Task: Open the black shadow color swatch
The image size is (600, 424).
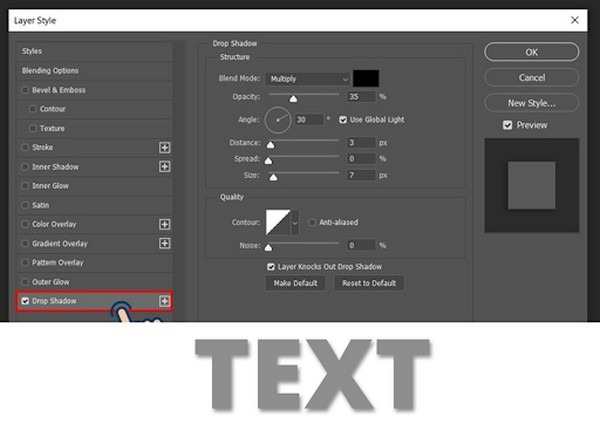Action: pyautogui.click(x=366, y=78)
